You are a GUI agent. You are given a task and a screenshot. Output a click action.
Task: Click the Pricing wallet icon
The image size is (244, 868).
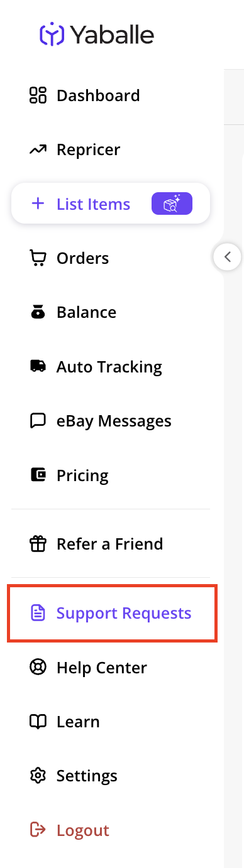point(38,475)
